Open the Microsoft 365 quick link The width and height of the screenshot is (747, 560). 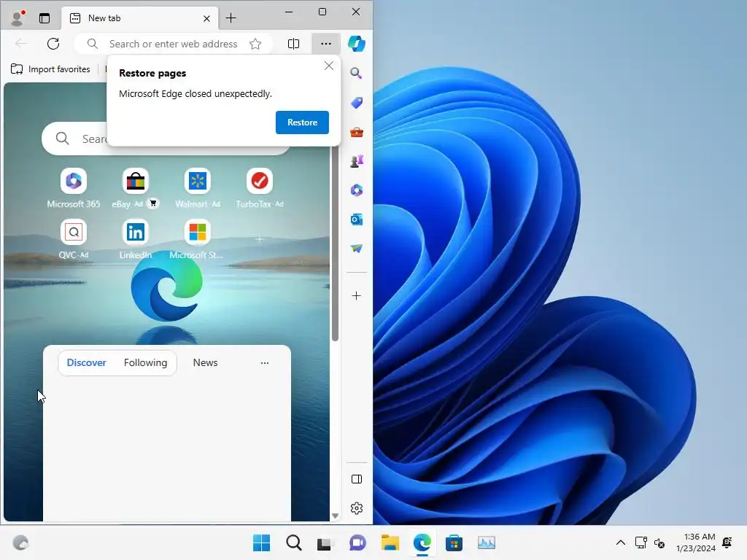click(74, 188)
